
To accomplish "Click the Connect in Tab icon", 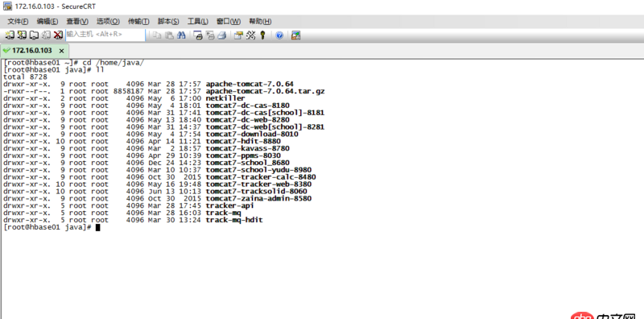I will click(34, 35).
